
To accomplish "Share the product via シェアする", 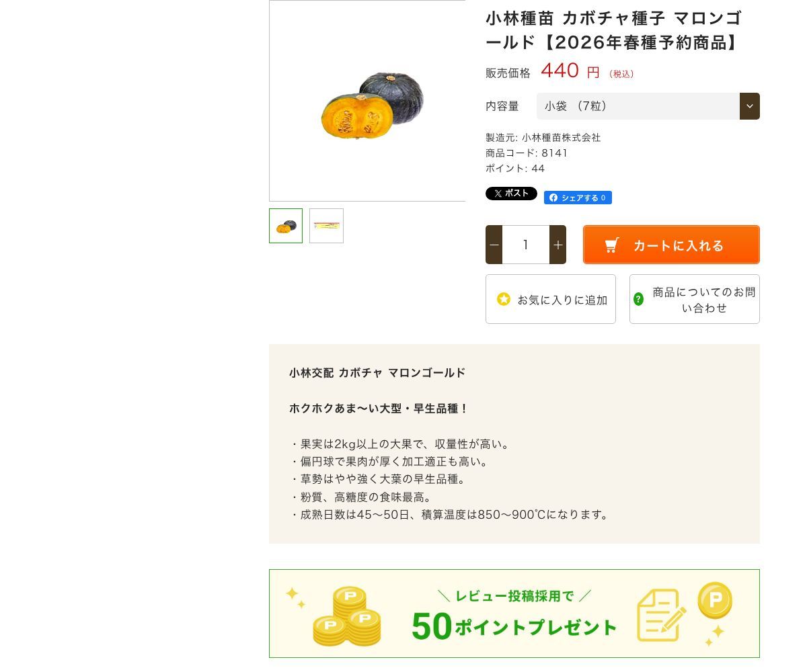I will [578, 198].
